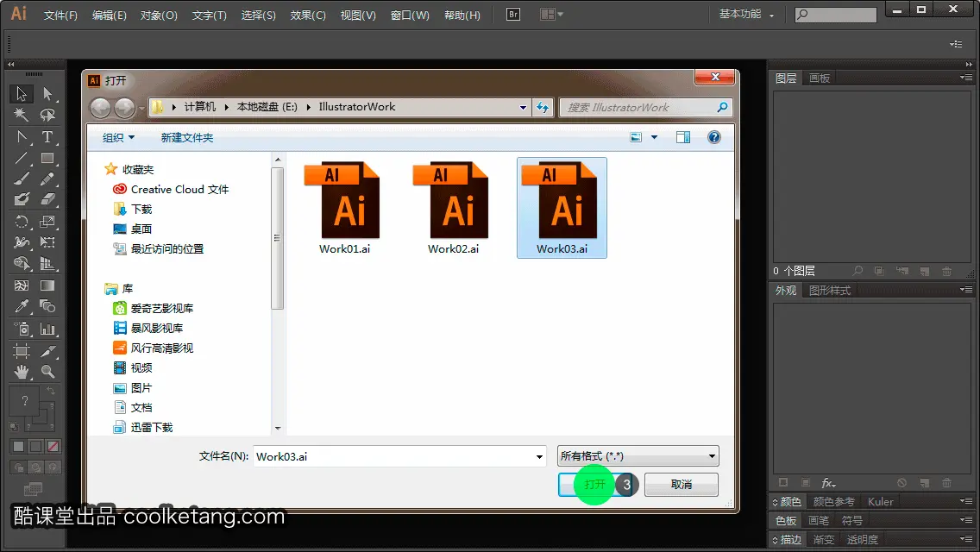Select the Shape Builder tool
The height and width of the screenshot is (552, 980).
click(x=22, y=263)
